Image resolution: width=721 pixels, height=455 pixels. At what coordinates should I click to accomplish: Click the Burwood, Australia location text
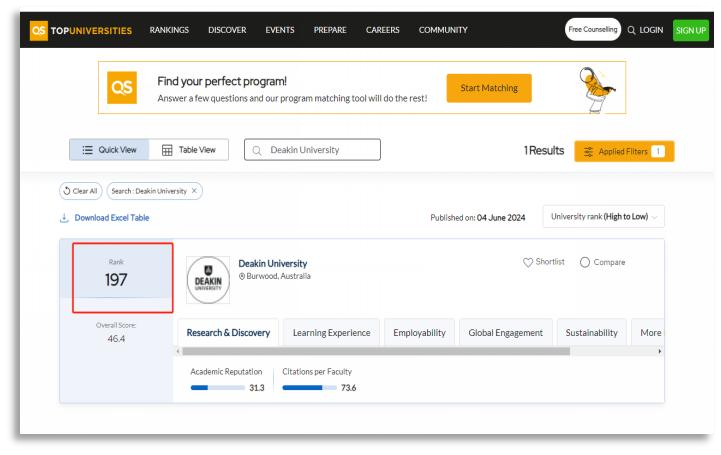point(279,276)
